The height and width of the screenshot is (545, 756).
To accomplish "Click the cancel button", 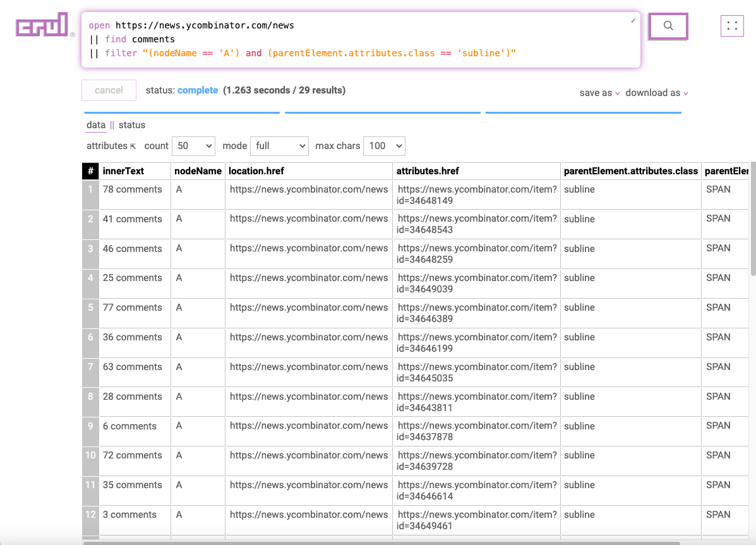I will [109, 90].
